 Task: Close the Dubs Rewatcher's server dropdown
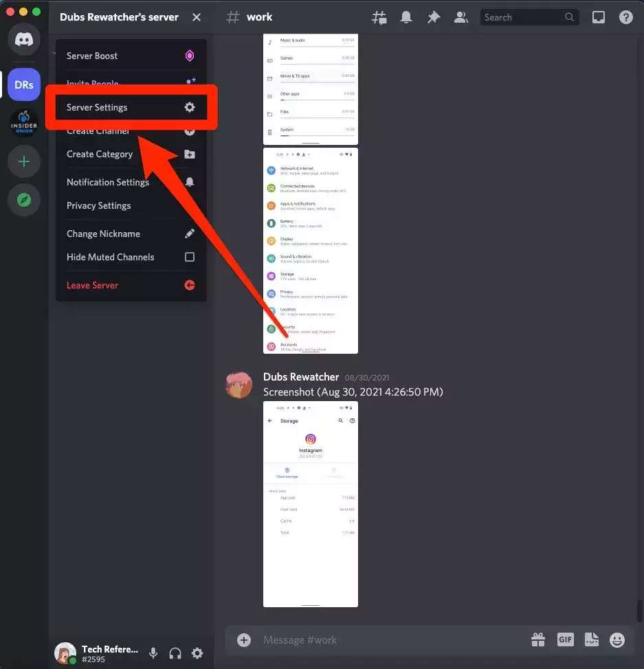click(x=197, y=17)
